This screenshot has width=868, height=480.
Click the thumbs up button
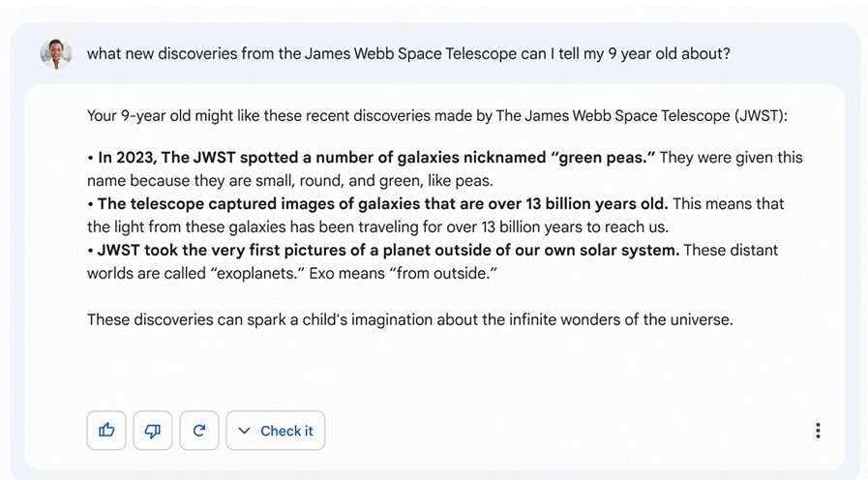point(106,431)
